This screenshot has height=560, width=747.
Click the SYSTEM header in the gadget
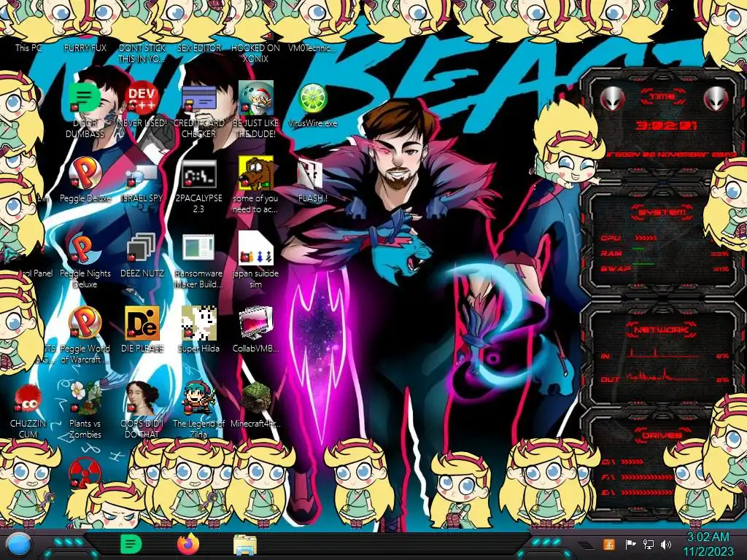(x=662, y=212)
